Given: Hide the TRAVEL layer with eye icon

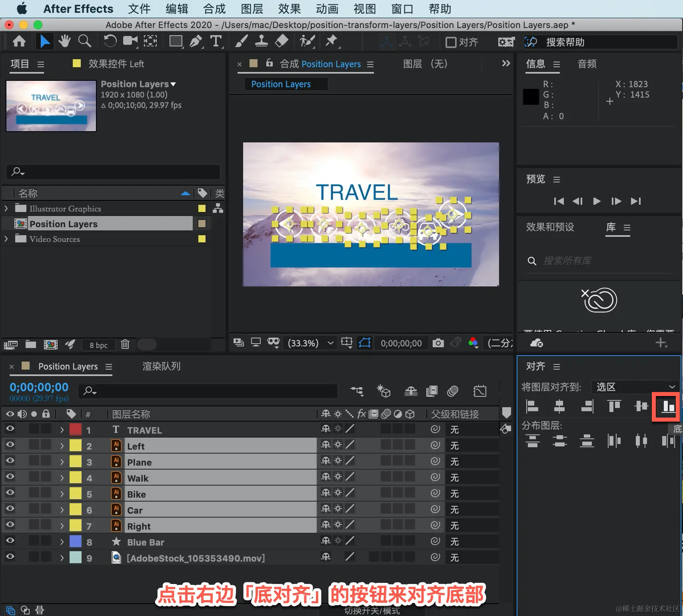Looking at the screenshot, I should pos(10,428).
